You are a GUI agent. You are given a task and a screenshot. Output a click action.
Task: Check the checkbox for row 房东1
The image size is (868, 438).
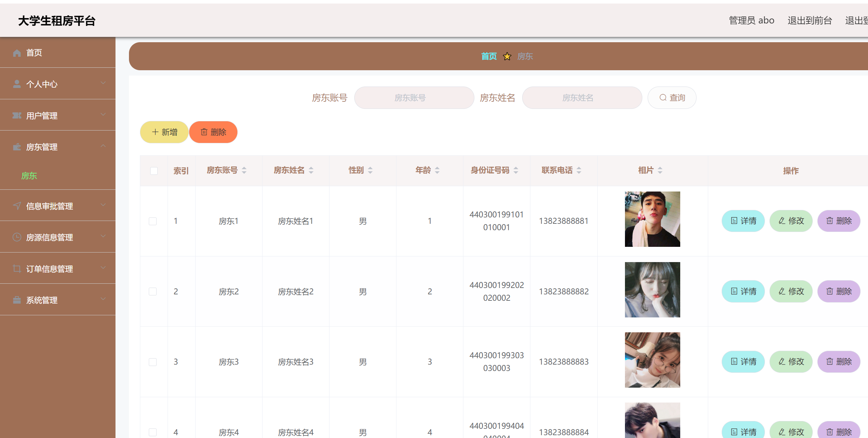pyautogui.click(x=153, y=221)
